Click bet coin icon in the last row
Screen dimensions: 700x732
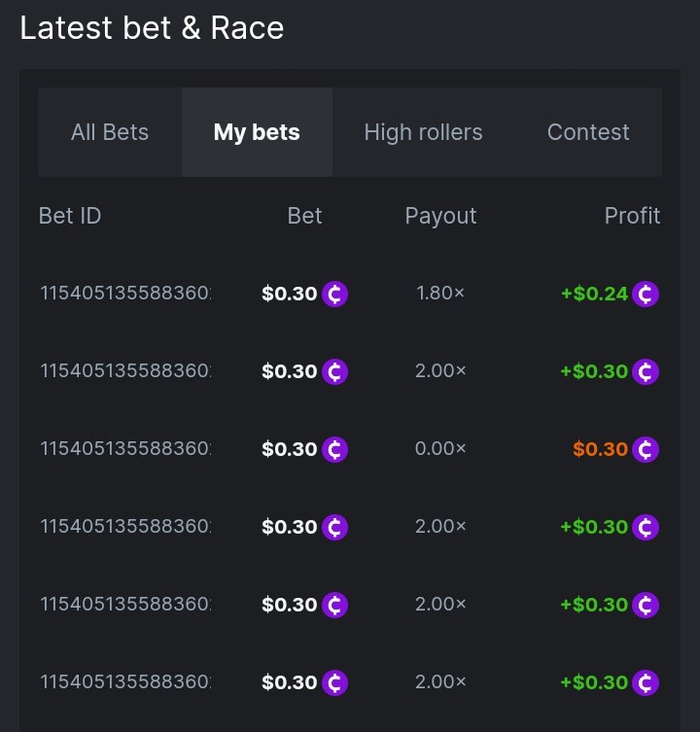click(x=335, y=682)
